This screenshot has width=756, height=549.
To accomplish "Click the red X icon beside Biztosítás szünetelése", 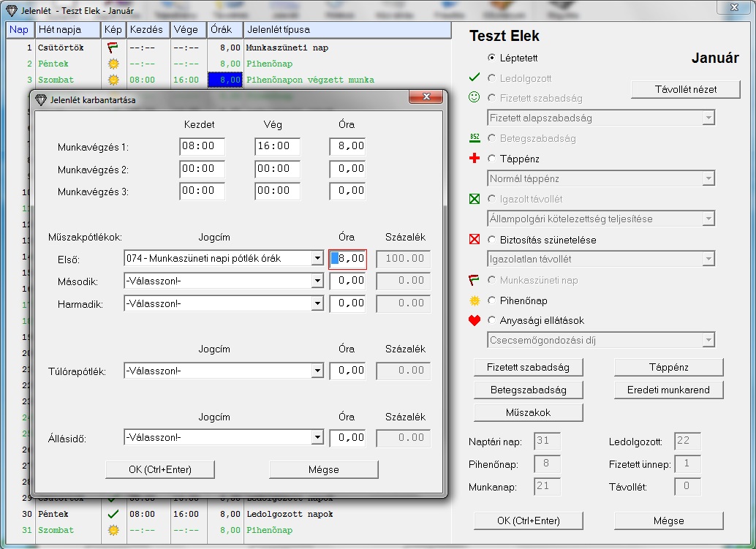I will [475, 240].
